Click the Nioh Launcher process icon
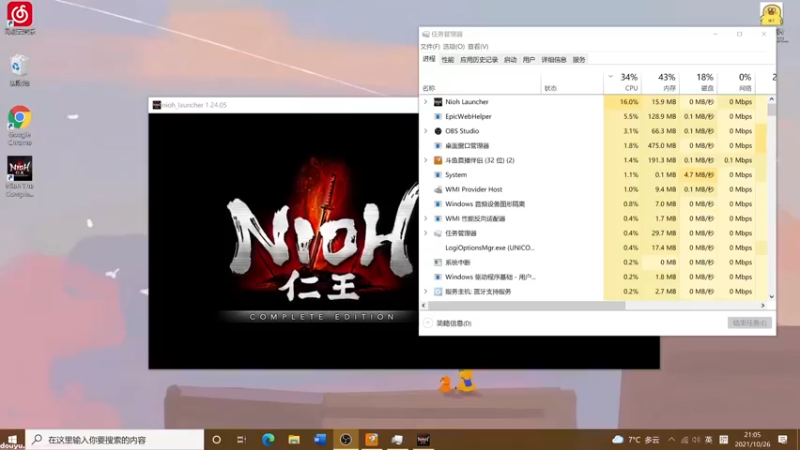This screenshot has height=450, width=800. point(438,102)
